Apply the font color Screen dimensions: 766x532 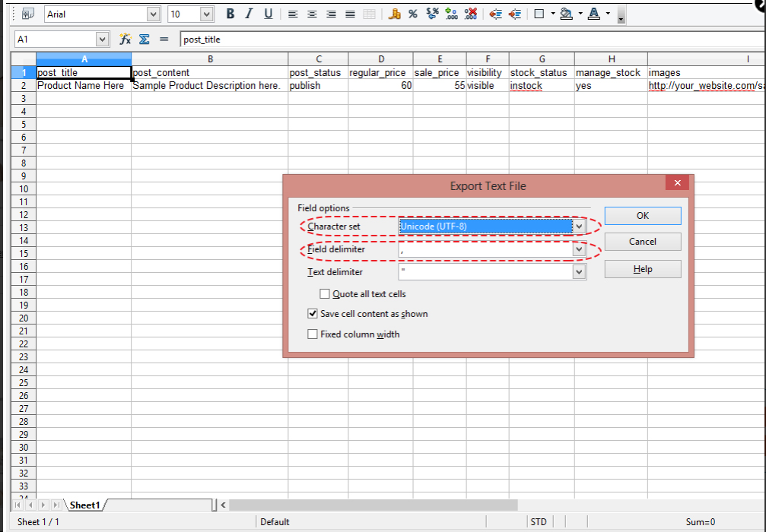pos(594,14)
